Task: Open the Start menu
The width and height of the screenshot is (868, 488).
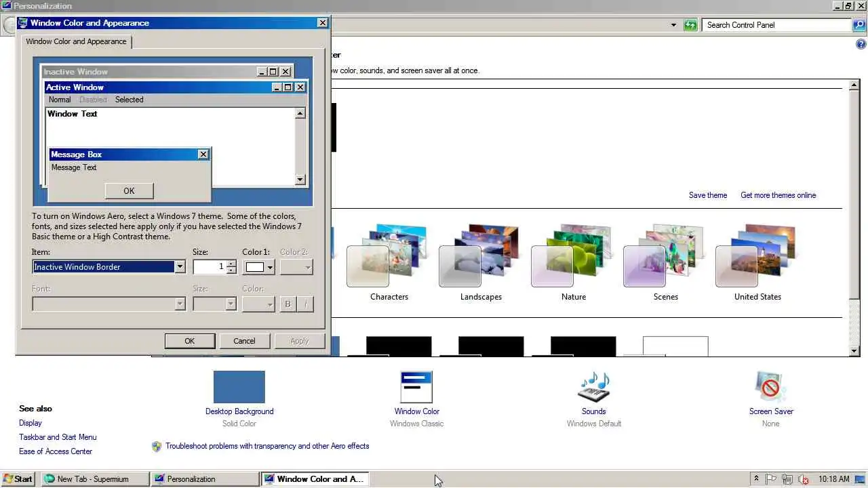Action: [x=18, y=479]
